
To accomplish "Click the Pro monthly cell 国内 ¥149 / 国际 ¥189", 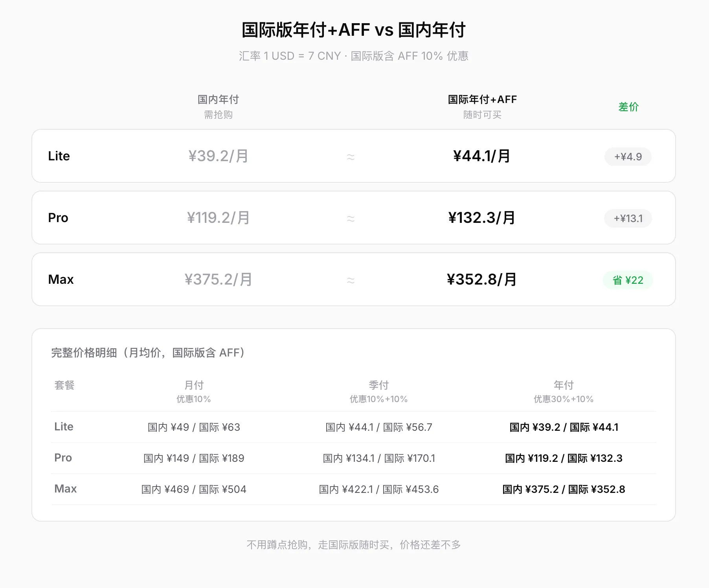I will coord(194,458).
